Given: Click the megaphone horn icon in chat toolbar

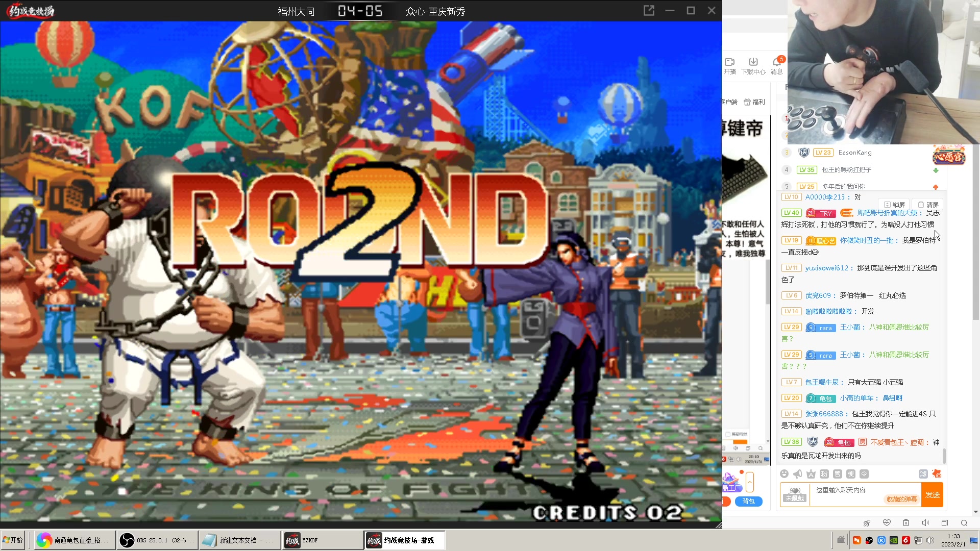Looking at the screenshot, I should click(x=798, y=474).
